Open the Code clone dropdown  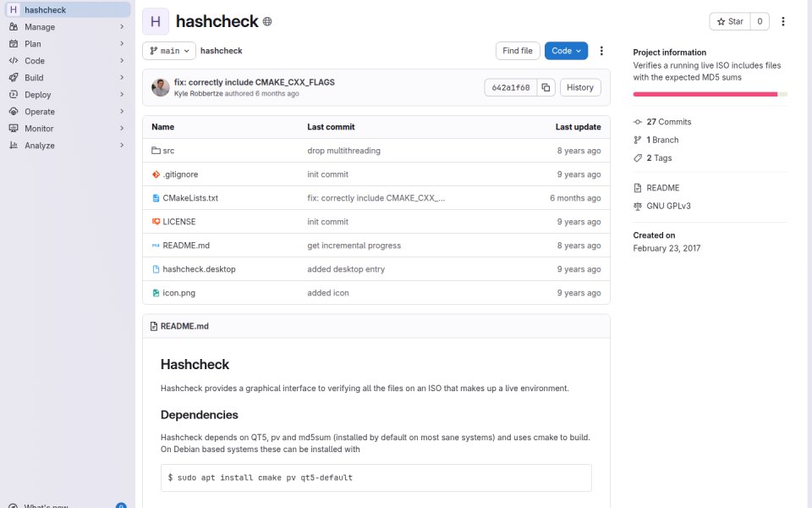pyautogui.click(x=566, y=51)
